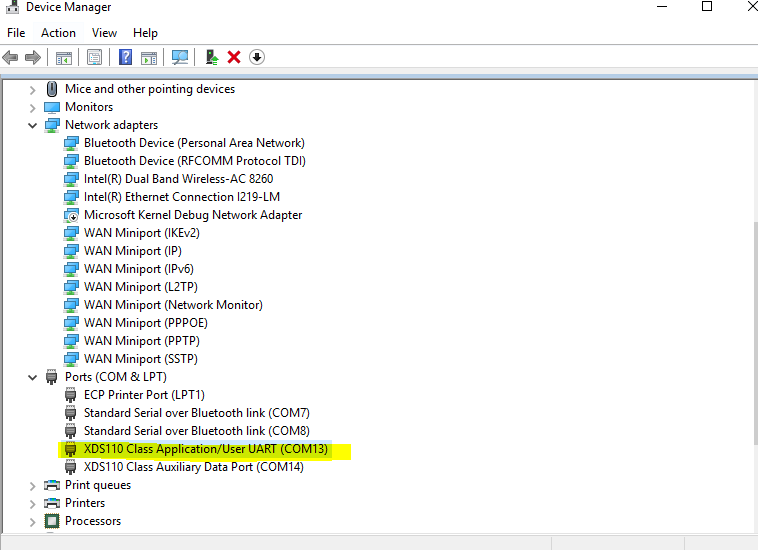Image resolution: width=758 pixels, height=550 pixels.
Task: Select ECP Printer Port (LPT1)
Action: [x=145, y=395]
